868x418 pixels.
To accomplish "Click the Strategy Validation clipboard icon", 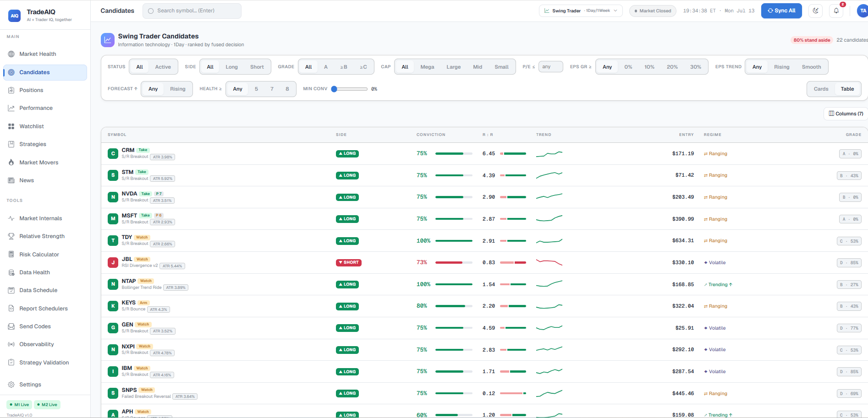I will point(11,363).
